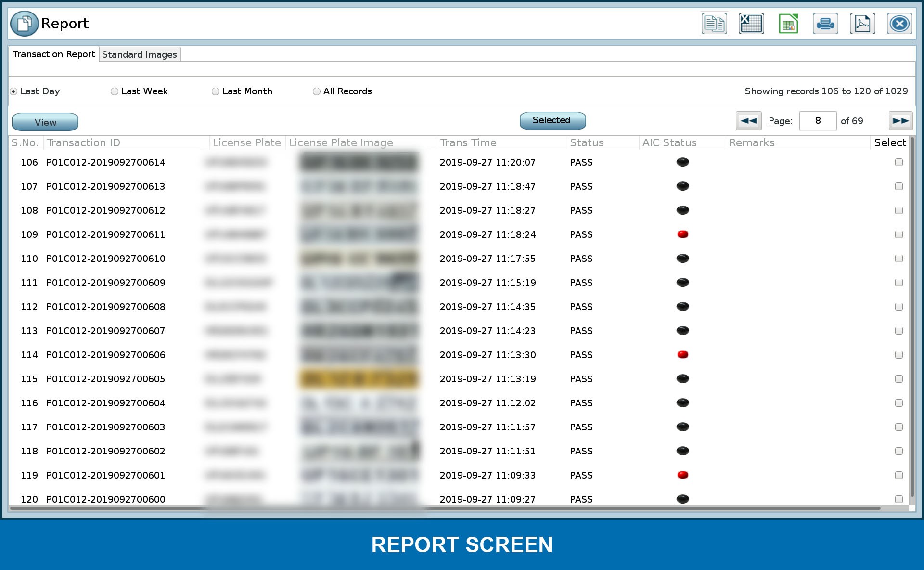
Task: Switch to the Standard Images tab
Action: click(140, 54)
